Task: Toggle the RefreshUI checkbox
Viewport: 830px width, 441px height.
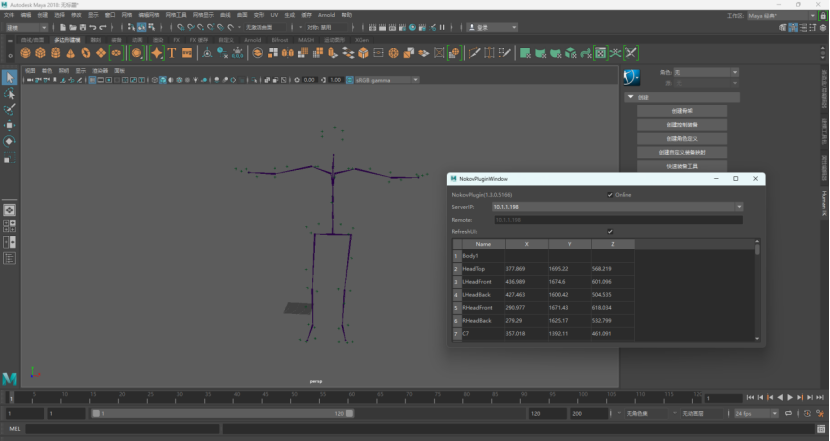Action: (610, 231)
